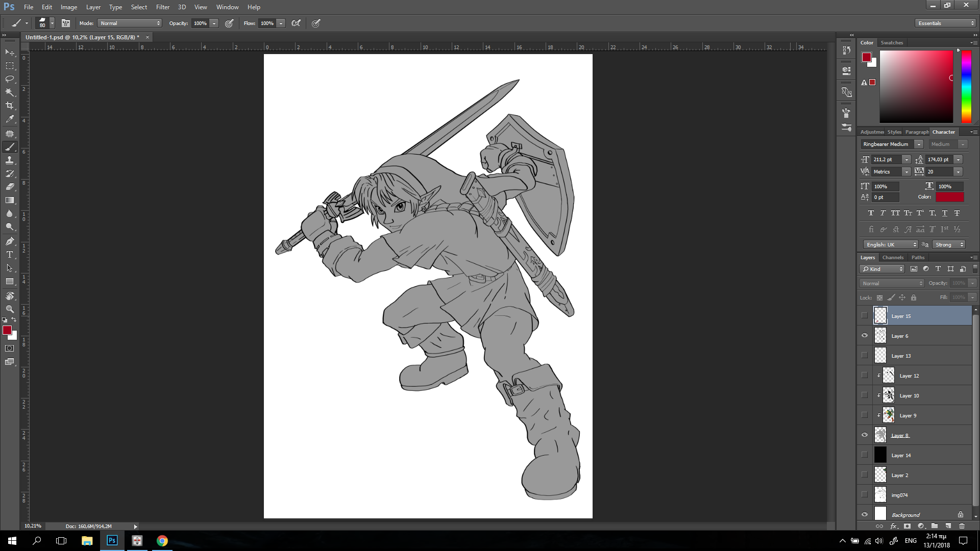Show Layer 12 visibility
Screen dimensions: 980x551
(864, 375)
